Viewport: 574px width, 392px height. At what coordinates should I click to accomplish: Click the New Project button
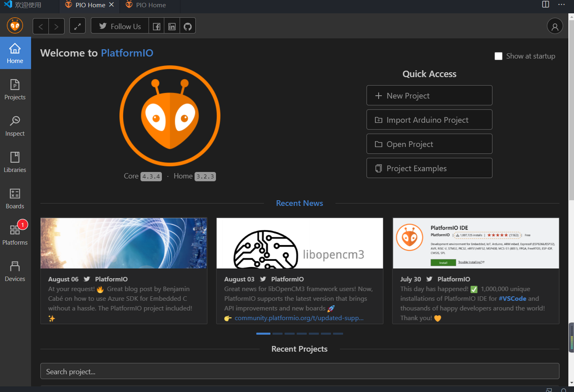[x=429, y=96]
